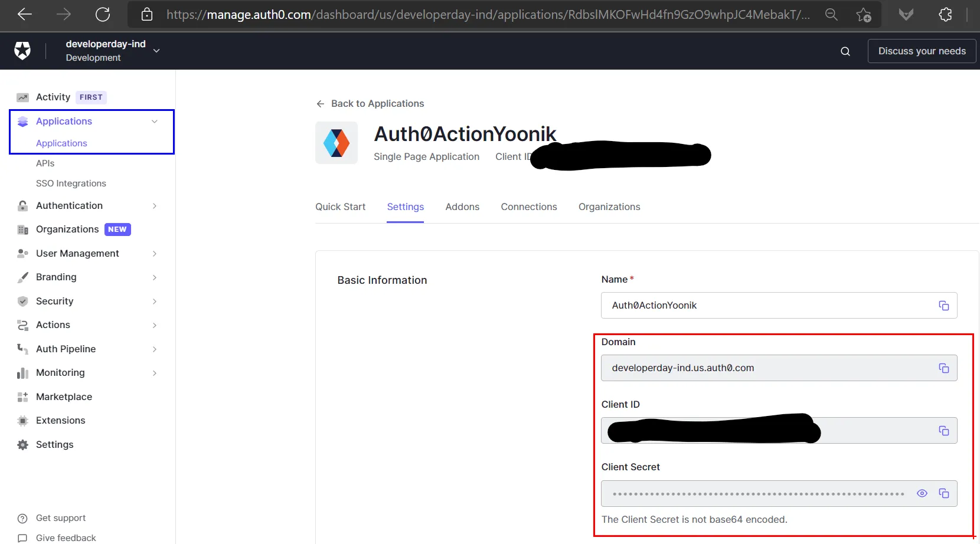The image size is (980, 544).
Task: Go Back to Applications link
Action: pyautogui.click(x=370, y=104)
